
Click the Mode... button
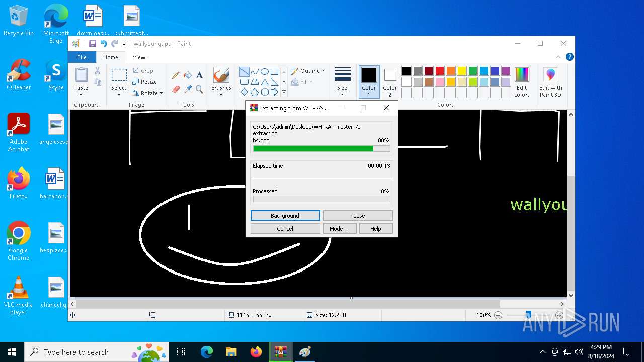339,229
